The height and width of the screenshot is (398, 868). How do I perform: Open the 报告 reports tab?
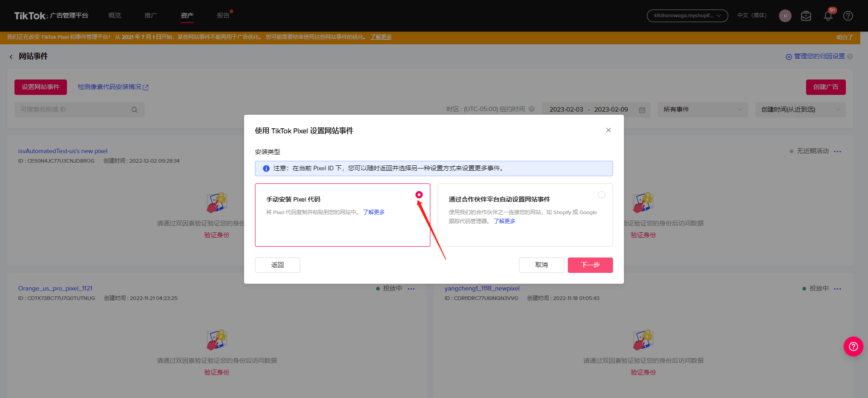(x=223, y=15)
